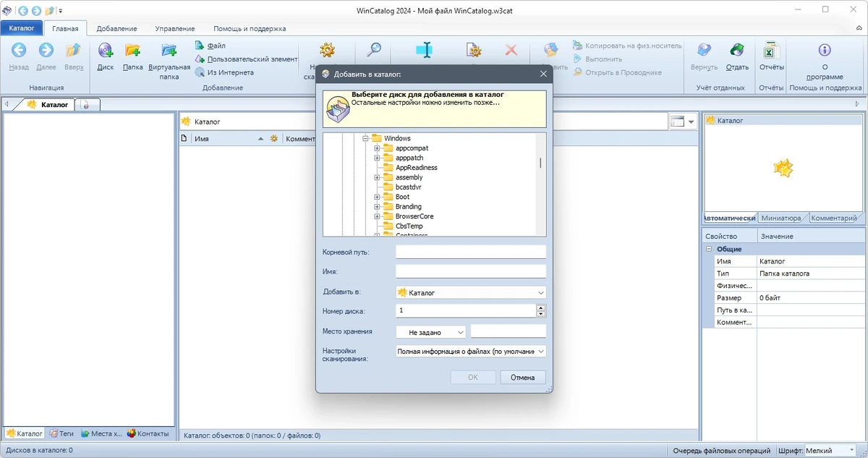
Task: Increase the Номер диска spinner value
Action: point(541,308)
